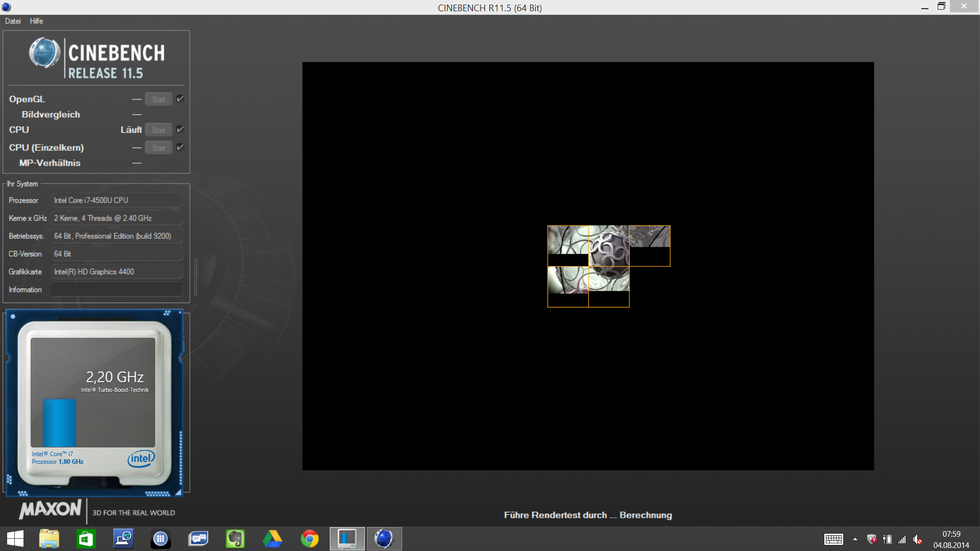
Task: Switch to Intel Turbo Boost monitor taskbar icon
Action: pos(347,539)
